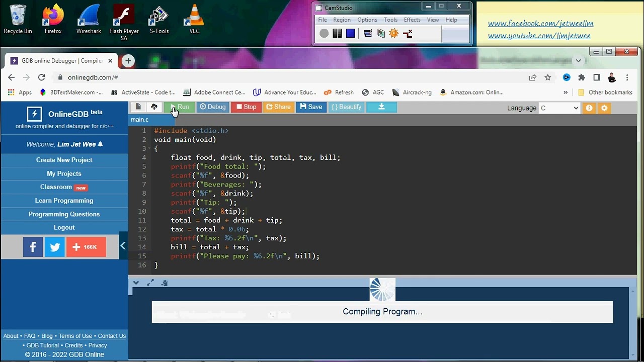Screen dimensions: 644x362
Task: Open Learn Programming
Action: pyautogui.click(x=64, y=201)
